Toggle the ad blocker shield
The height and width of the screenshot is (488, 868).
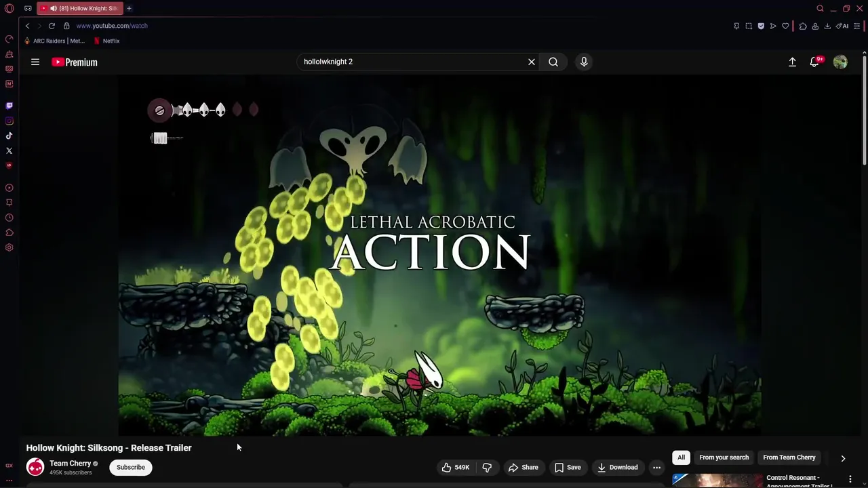761,26
